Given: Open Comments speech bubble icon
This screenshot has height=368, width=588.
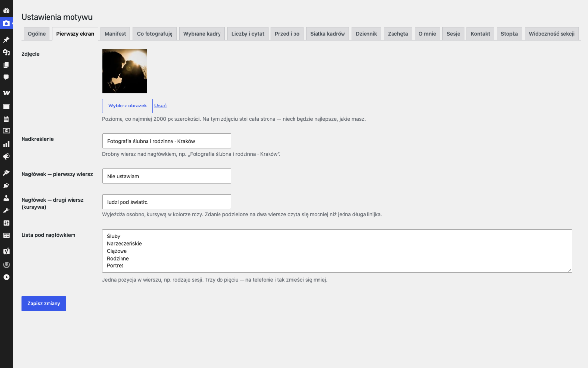Looking at the screenshot, I should [x=6, y=77].
